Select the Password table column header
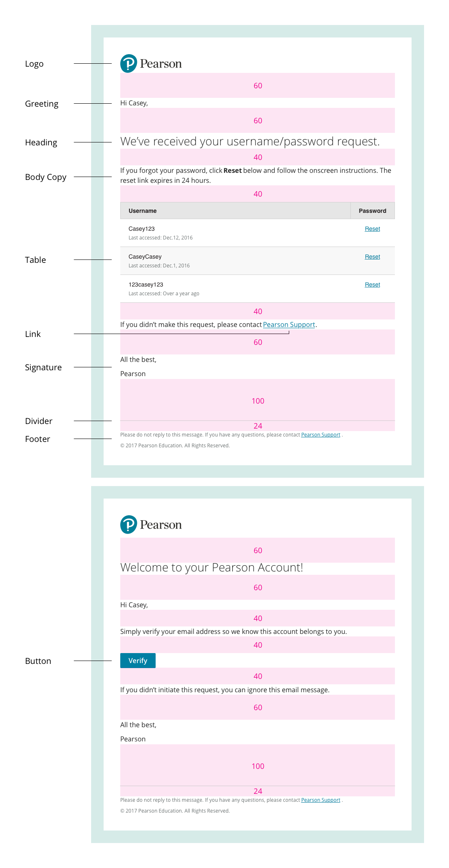The width and height of the screenshot is (449, 868). (x=372, y=211)
